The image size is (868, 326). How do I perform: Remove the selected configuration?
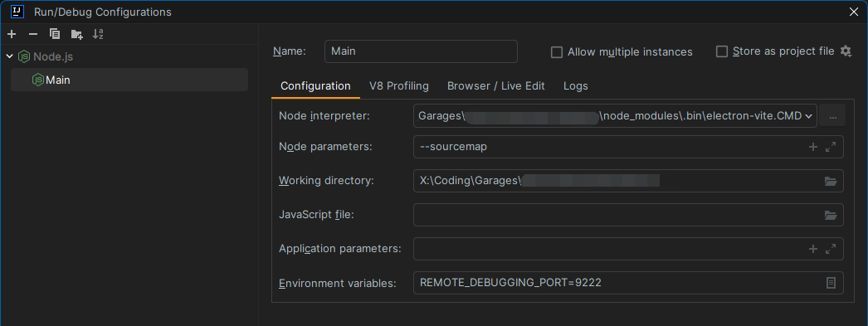(x=33, y=34)
